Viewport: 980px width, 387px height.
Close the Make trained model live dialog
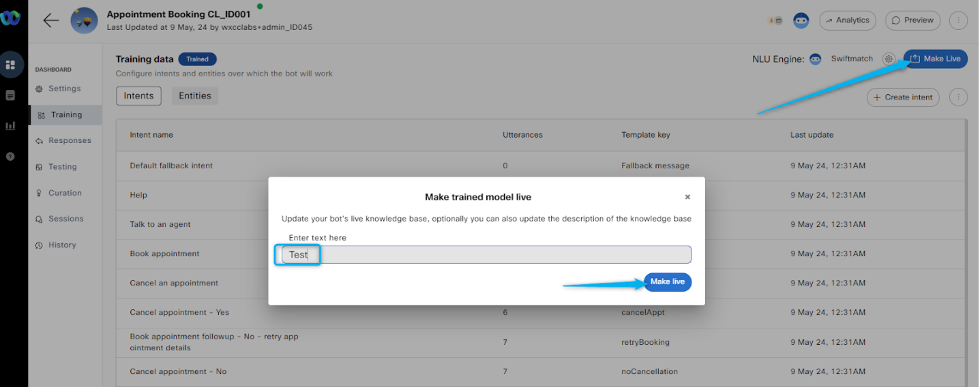[x=687, y=197]
